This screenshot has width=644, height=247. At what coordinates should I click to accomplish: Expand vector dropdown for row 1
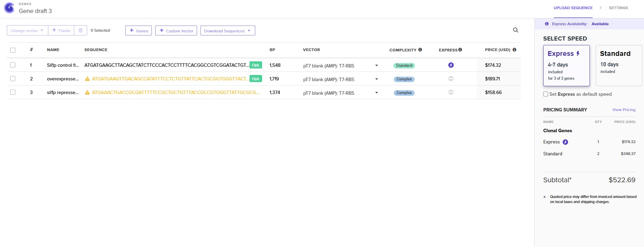[376, 65]
